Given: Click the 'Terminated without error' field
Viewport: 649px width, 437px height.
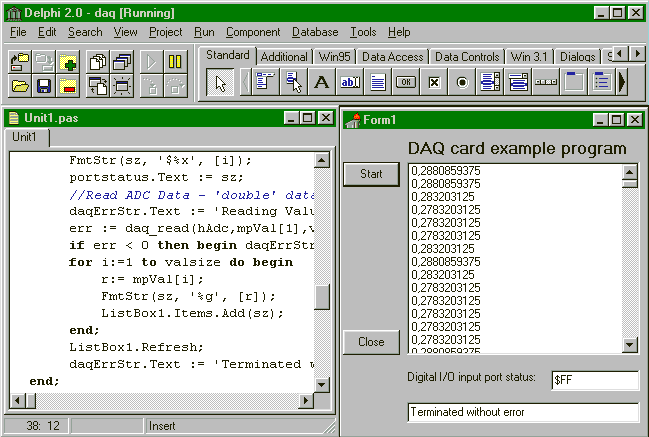Looking at the screenshot, I should tap(524, 412).
